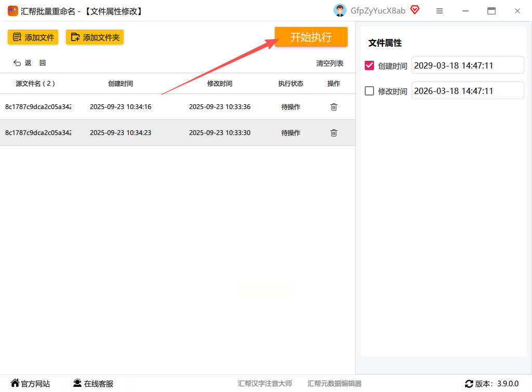Click the 源文件名 ( 2 ) column header

click(35, 84)
